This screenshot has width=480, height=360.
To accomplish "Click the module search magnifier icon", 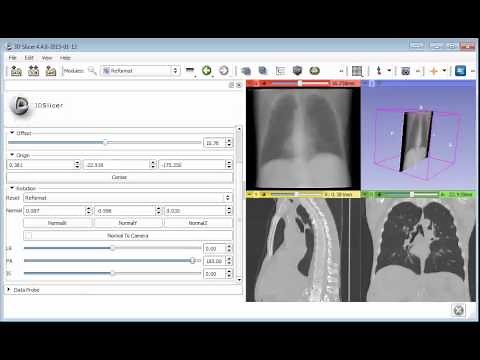I will click(92, 71).
